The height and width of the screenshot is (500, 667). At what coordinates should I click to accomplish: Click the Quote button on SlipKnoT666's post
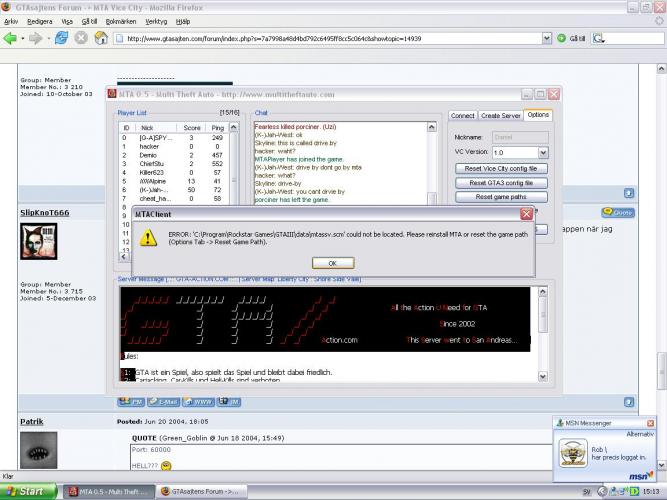pos(617,212)
